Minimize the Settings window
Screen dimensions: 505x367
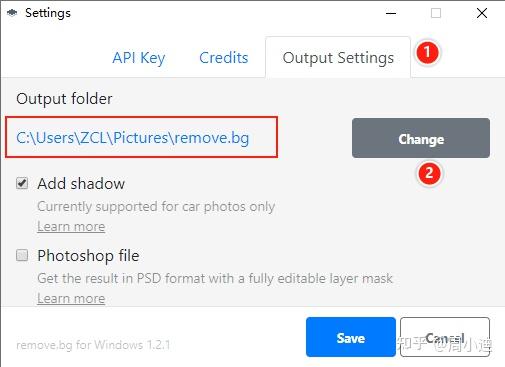(x=391, y=13)
